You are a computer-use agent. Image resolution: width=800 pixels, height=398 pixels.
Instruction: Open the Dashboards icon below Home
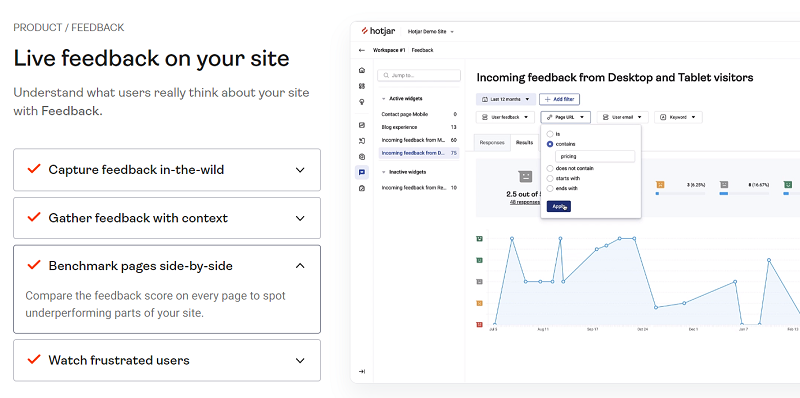362,86
